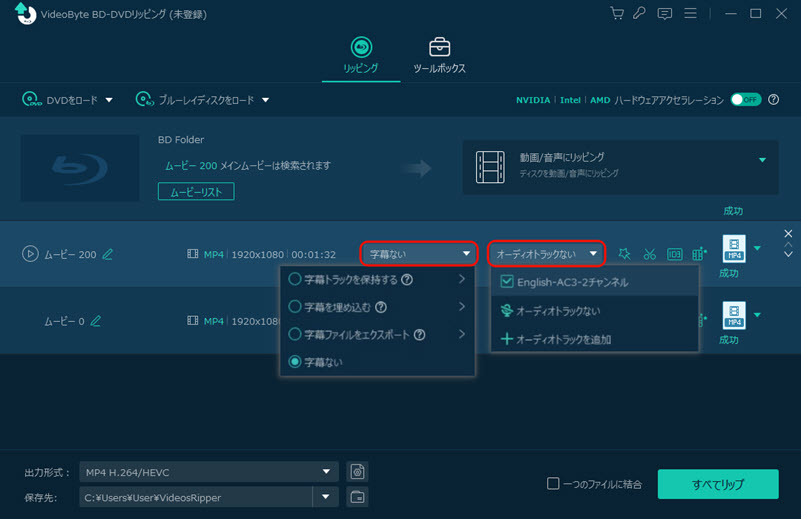Viewport: 801px width, 519px height.
Task: Open the 字幕ない subtitle dropdown
Action: pos(419,254)
